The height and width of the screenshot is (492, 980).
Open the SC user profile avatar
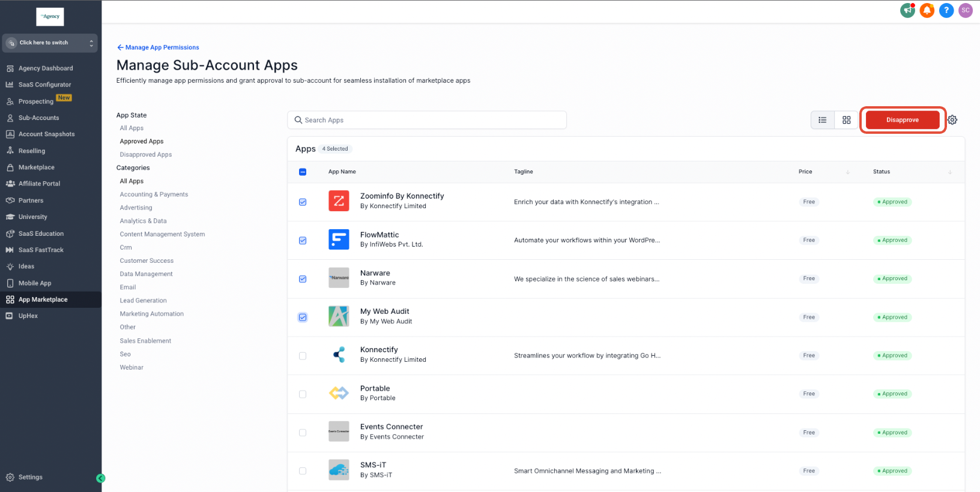tap(966, 10)
